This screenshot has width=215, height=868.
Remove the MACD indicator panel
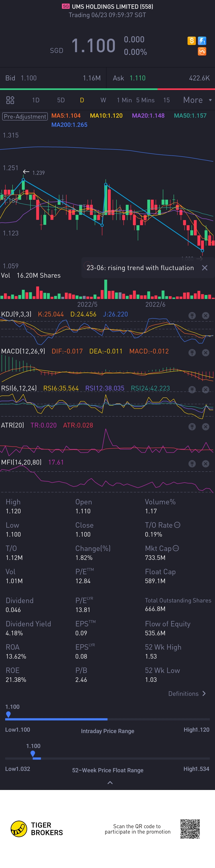[206, 353]
